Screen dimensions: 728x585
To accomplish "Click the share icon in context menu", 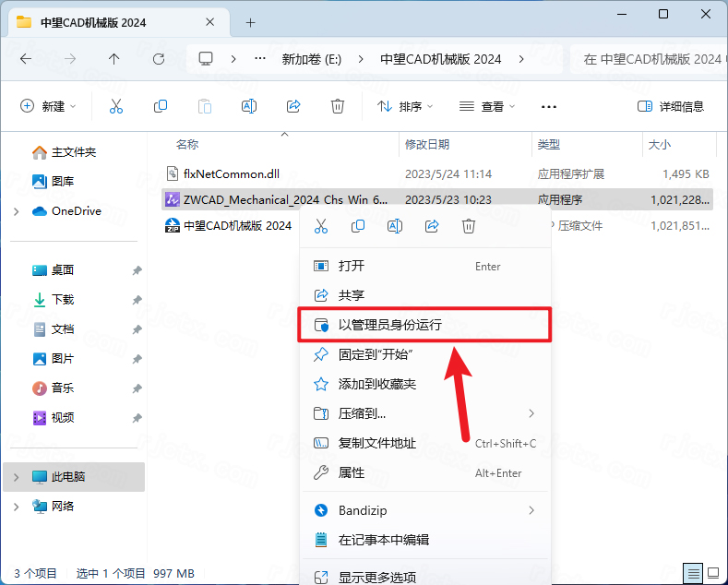I will [432, 226].
